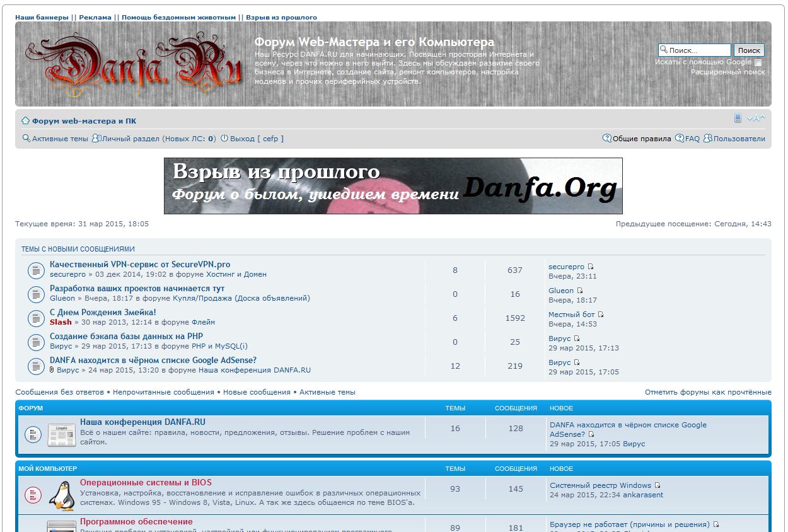Click the latest post icon beside securepro

591,267
